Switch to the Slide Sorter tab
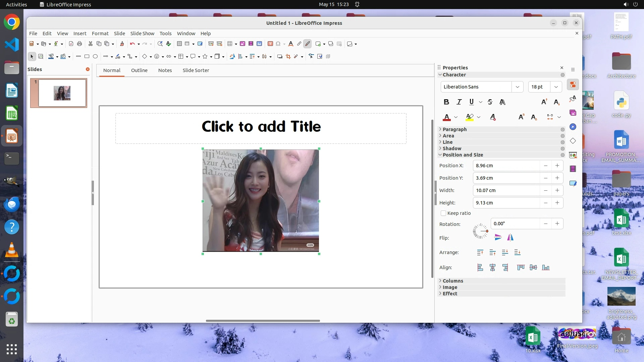The image size is (644, 362). pos(196,70)
